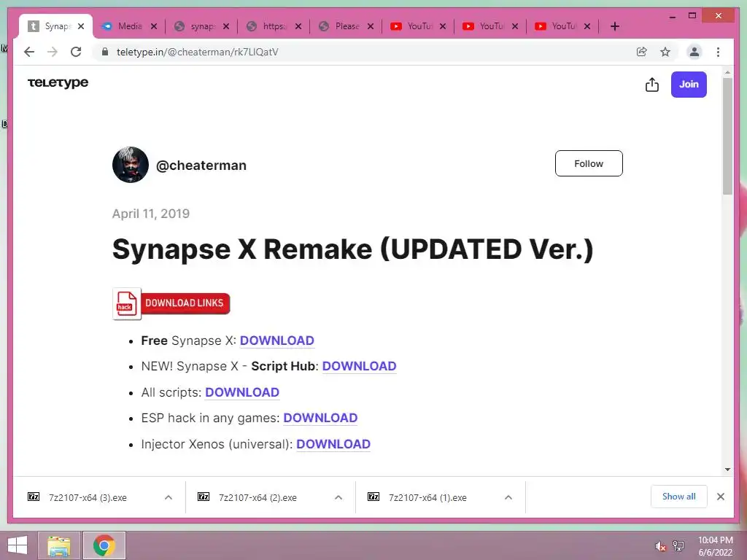Open the Chrome three-dot menu

(718, 52)
